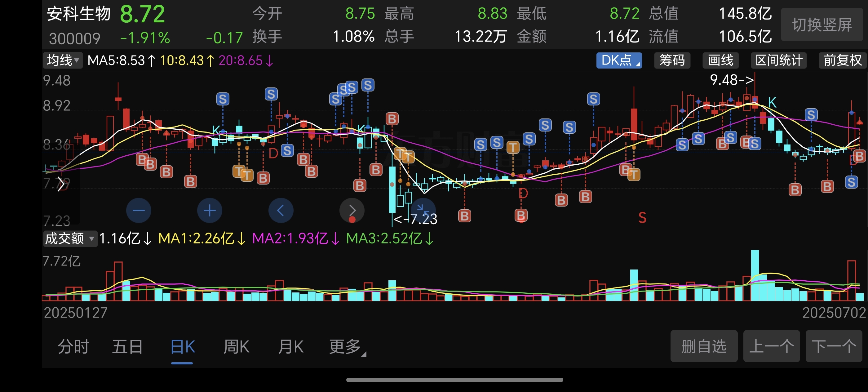Tap the red S marker at chart bottom
The image size is (868, 392).
coord(642,217)
